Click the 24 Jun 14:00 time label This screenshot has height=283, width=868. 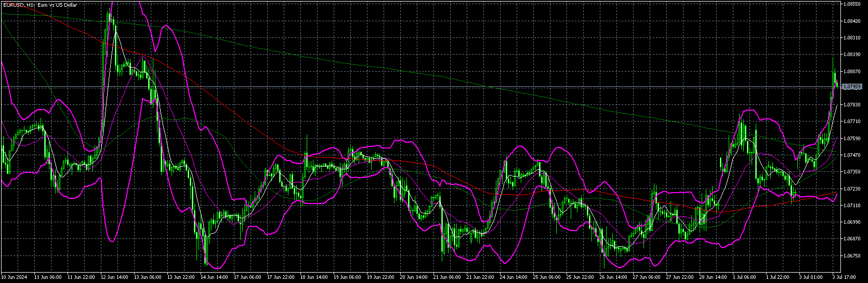pyautogui.click(x=514, y=278)
